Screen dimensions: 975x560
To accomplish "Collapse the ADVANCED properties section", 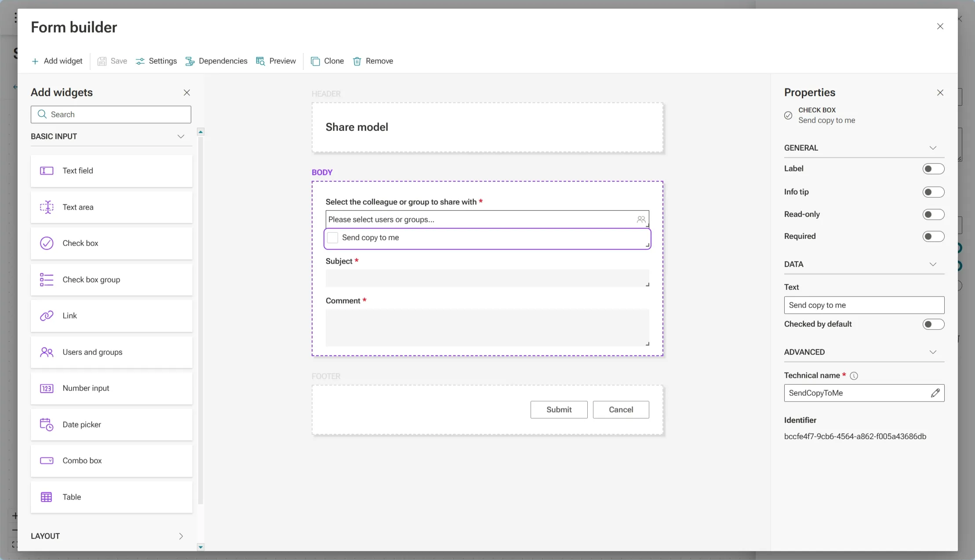I will 933,351.
